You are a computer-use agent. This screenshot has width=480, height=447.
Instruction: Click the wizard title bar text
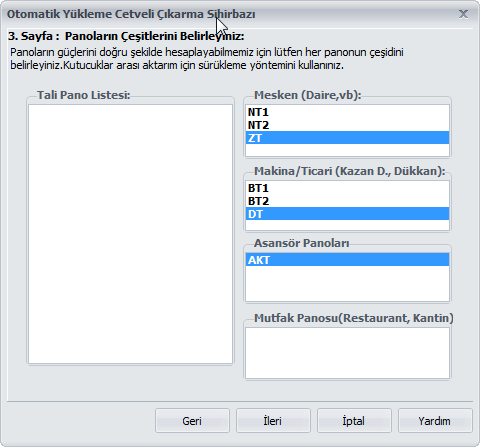(131, 14)
